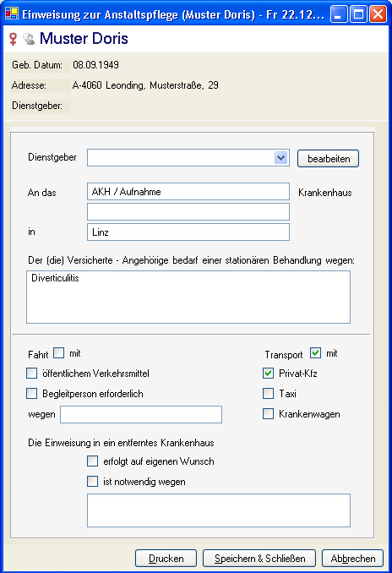Click the female gender icon beside patient name
The width and height of the screenshot is (392, 573).
pos(13,39)
